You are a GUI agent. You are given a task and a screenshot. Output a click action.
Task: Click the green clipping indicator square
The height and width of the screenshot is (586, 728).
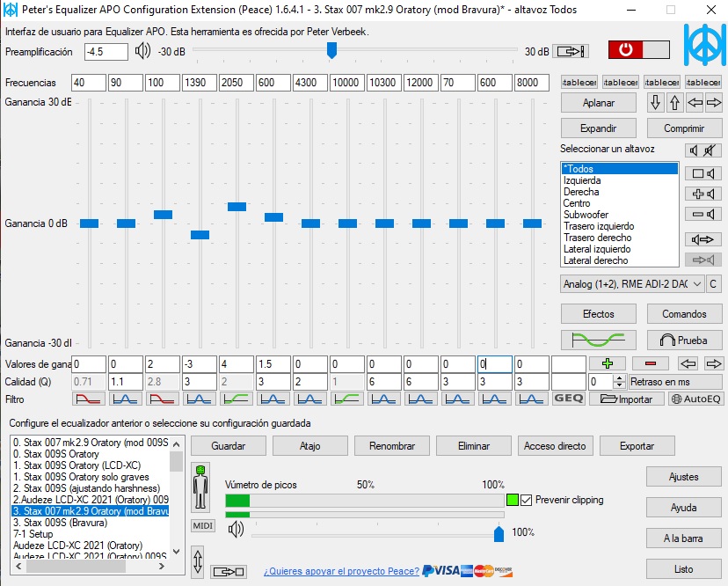[x=512, y=500]
